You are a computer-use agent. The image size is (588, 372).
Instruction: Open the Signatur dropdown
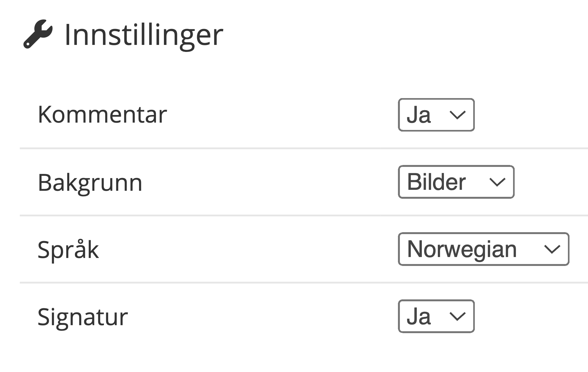[x=436, y=316]
